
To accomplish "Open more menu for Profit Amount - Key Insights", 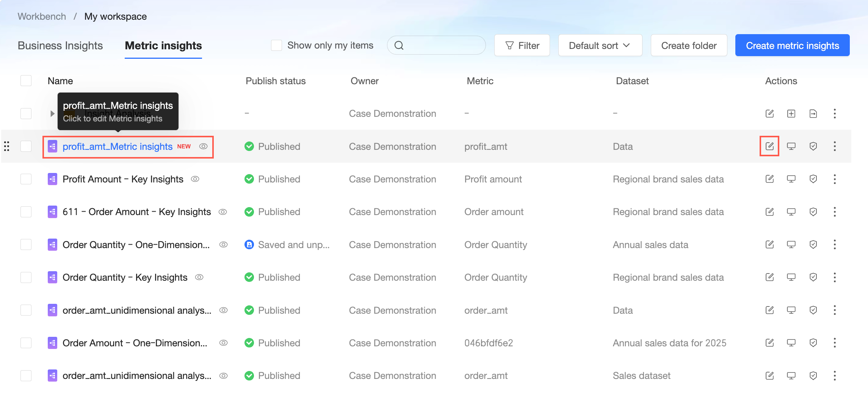I will coord(835,179).
